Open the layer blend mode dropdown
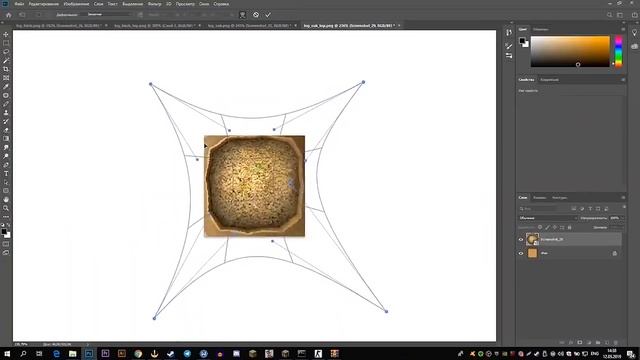The width and height of the screenshot is (640, 360). [548, 218]
